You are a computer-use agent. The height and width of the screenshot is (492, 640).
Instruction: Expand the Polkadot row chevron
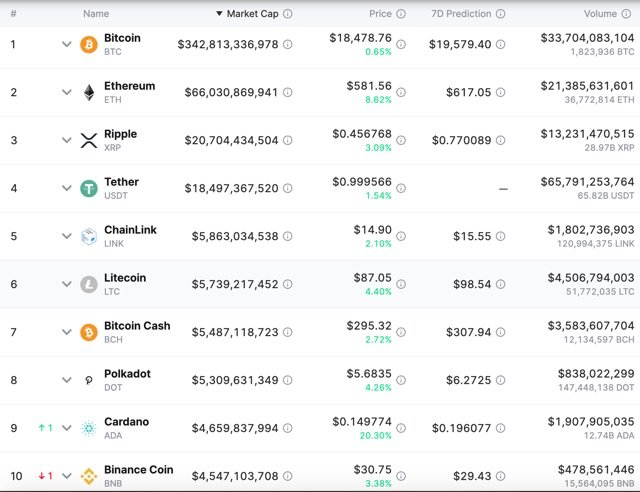pos(67,381)
